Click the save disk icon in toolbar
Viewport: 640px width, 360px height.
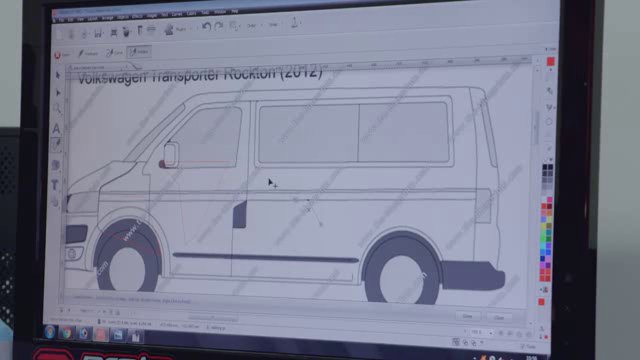(98, 33)
